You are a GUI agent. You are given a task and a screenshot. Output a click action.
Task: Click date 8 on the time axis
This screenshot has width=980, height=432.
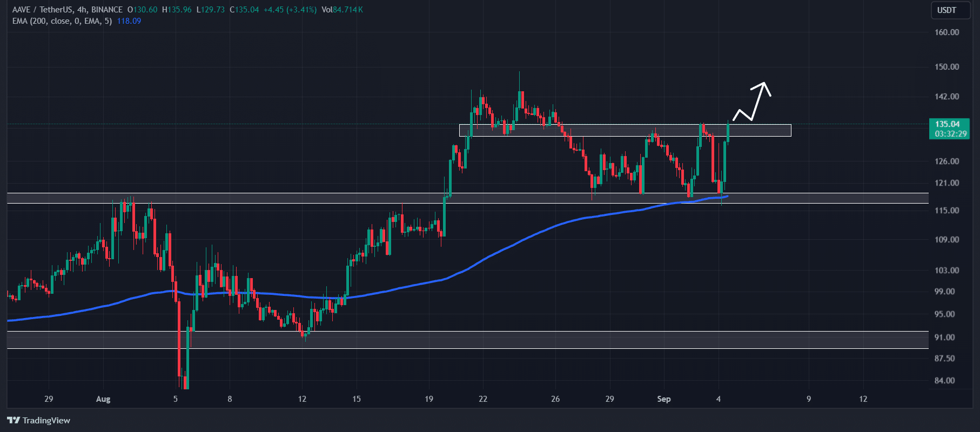click(230, 399)
